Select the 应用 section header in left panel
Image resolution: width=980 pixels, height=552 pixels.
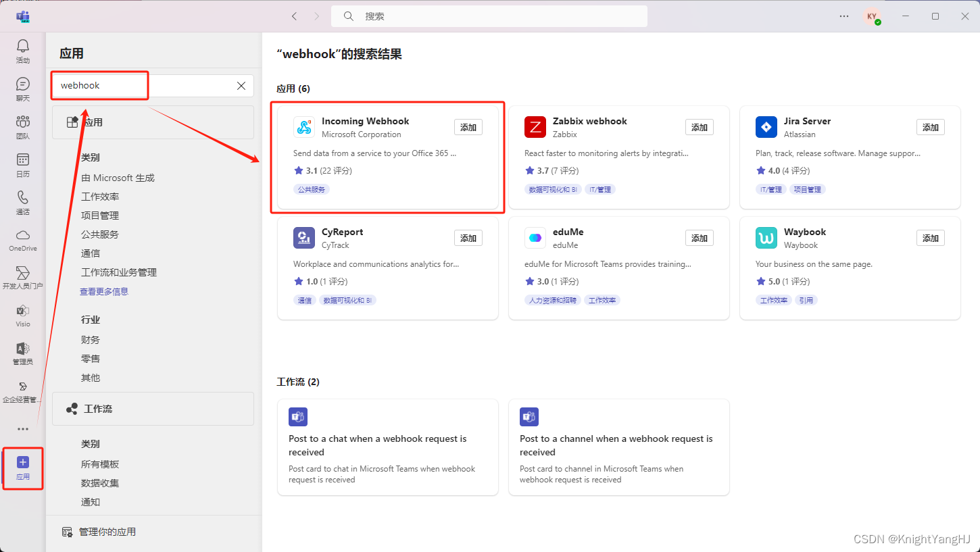[x=153, y=122]
